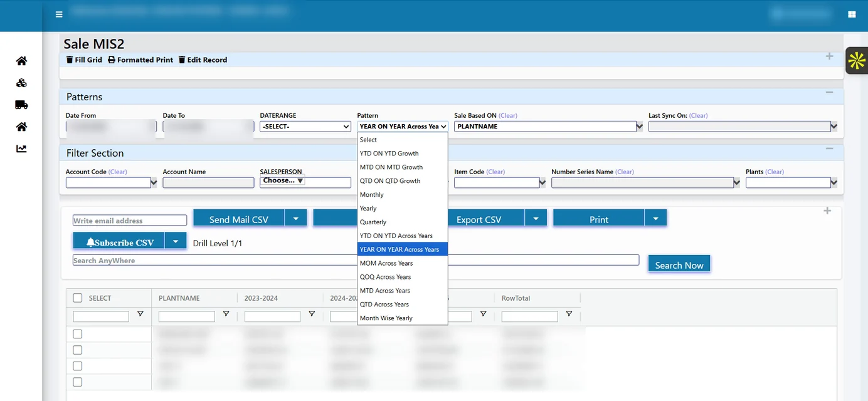Click Fill Grid toolbar action

(84, 60)
